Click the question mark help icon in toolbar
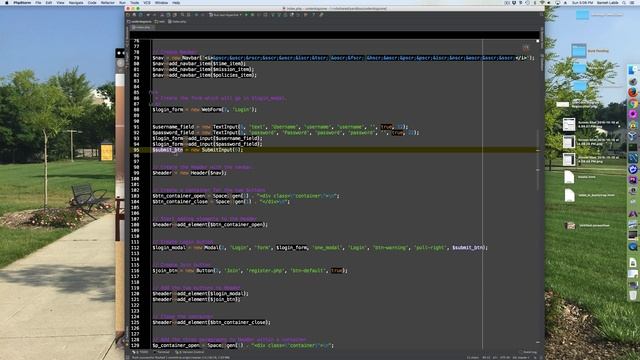 click(x=313, y=15)
